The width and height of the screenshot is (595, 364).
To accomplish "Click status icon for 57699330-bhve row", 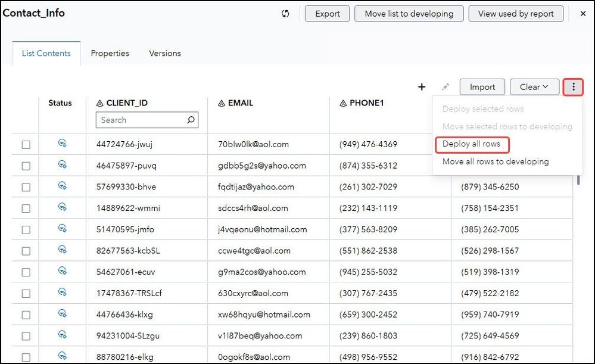I will (x=62, y=186).
